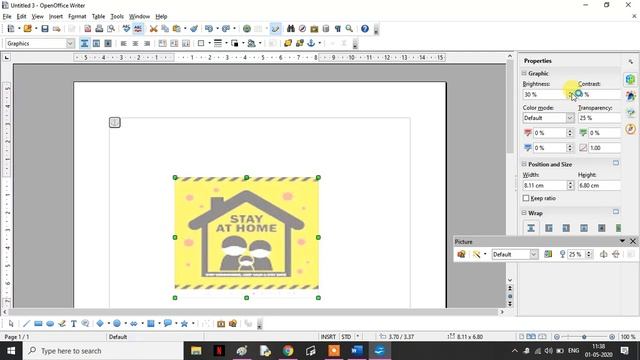The width and height of the screenshot is (640, 360).
Task: Click the Height 6.80 cm field
Action: coord(599,185)
